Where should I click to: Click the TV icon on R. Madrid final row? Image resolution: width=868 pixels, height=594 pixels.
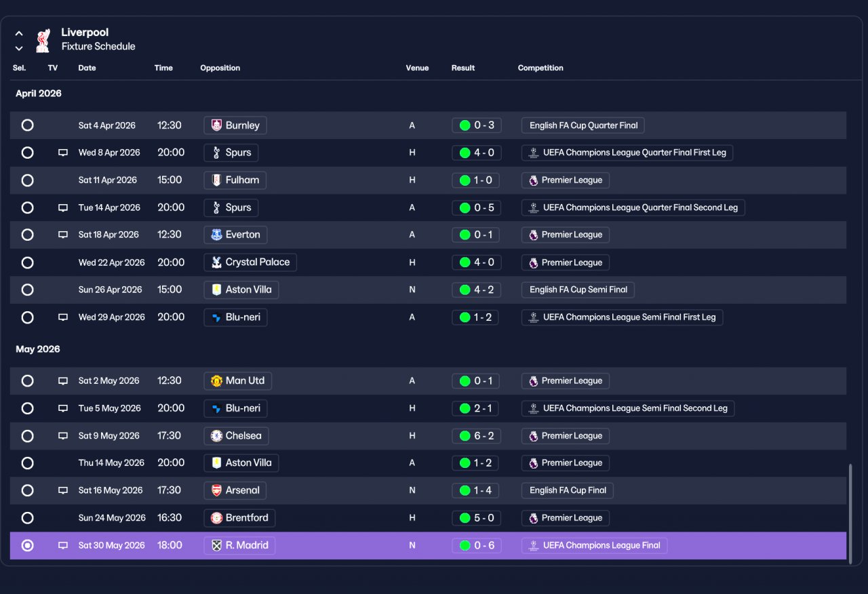63,545
